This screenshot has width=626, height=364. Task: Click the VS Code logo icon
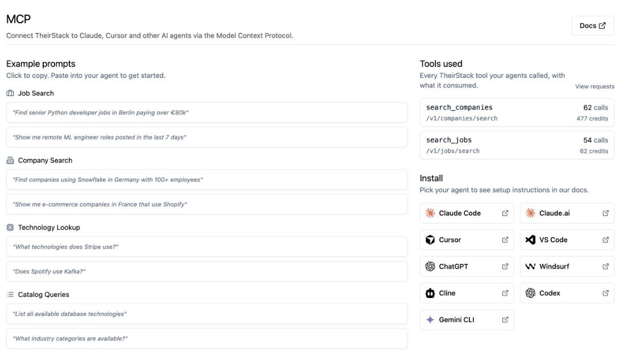(x=530, y=240)
